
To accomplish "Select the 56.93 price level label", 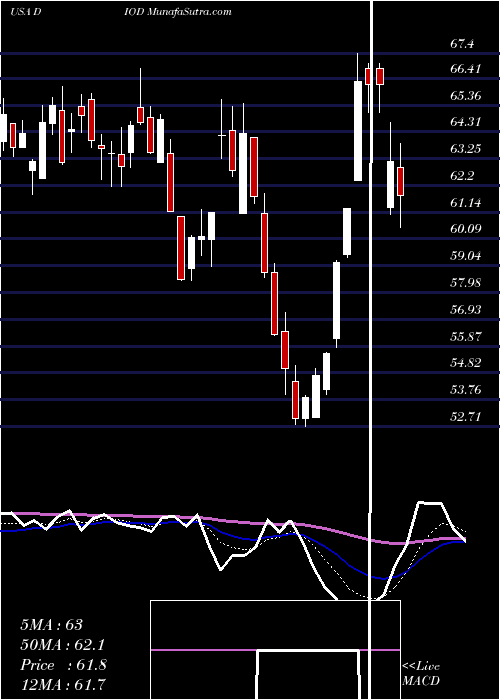I will 466,309.
